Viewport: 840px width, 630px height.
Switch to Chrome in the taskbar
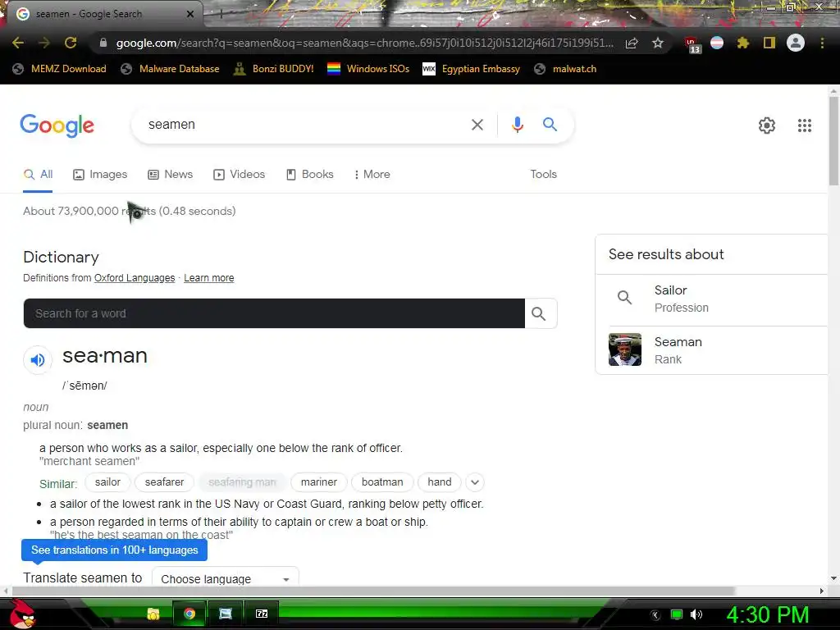(x=189, y=614)
